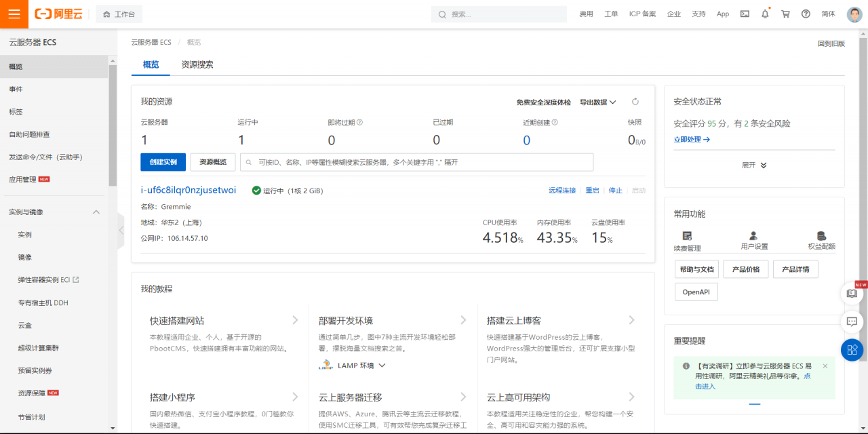Open the renewal management (续费管理) icon

coord(687,236)
